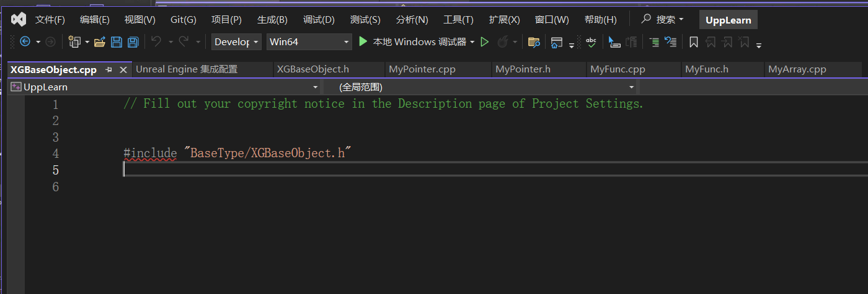Click the find in files folder icon
Image resolution: width=868 pixels, height=294 pixels.
(533, 42)
